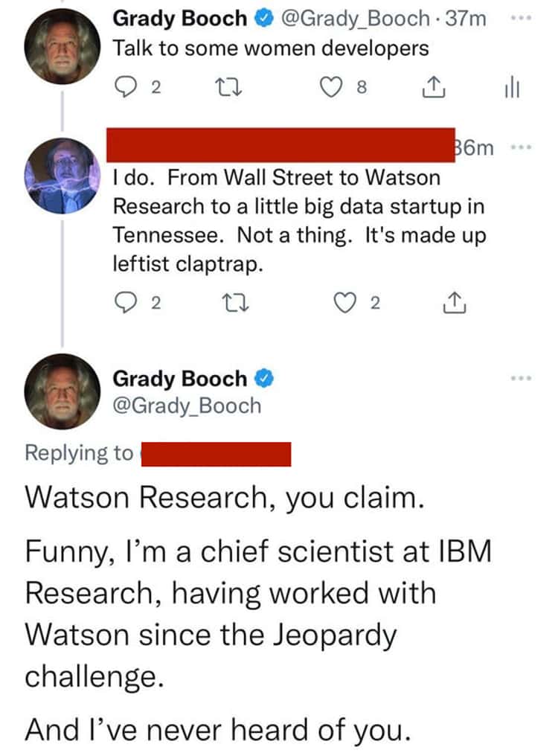Share the first Grady Booch tweet
Screen dimensions: 558x756
433,88
